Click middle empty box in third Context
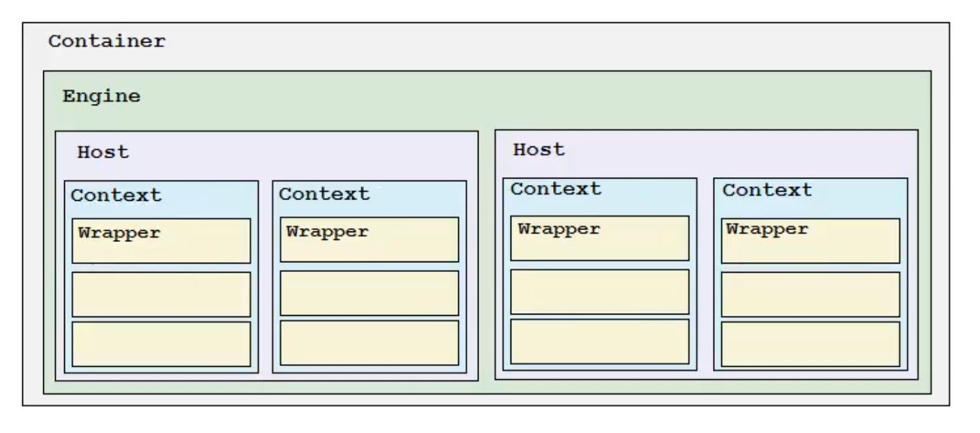 [x=599, y=291]
